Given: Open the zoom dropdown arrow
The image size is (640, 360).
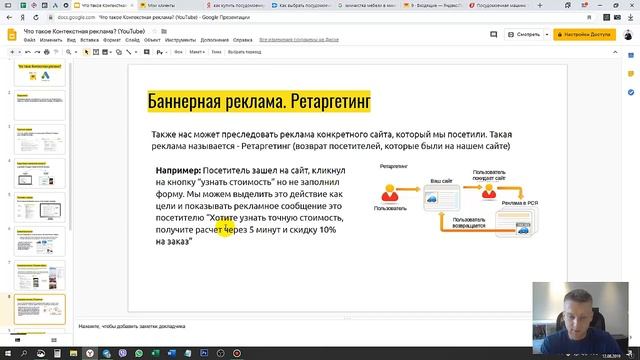Looking at the screenshot, I should click(x=76, y=52).
